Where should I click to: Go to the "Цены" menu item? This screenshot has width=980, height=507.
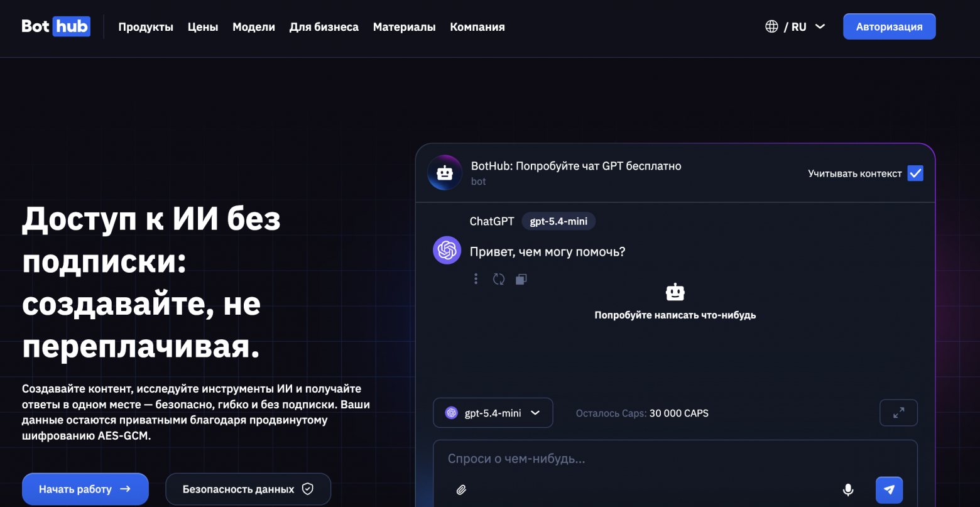[x=203, y=26]
